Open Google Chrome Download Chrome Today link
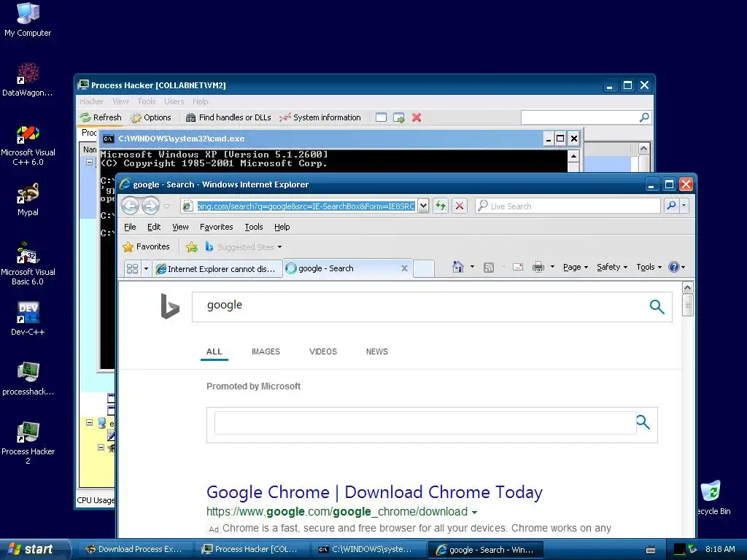This screenshot has height=560, width=747. point(374,492)
